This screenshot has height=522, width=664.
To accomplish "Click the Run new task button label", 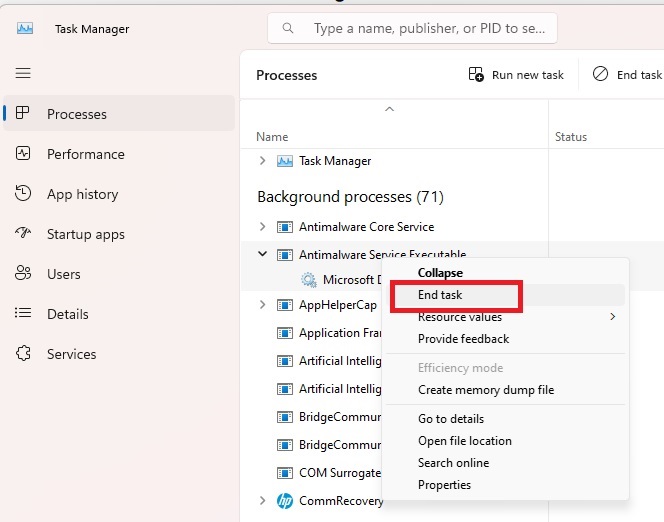I will [x=528, y=75].
